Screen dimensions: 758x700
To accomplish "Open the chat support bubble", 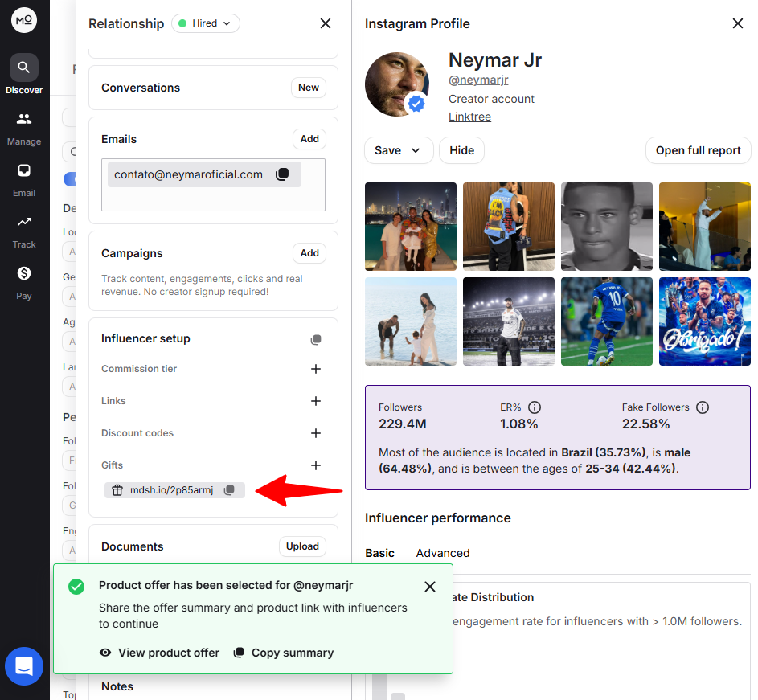I will tap(23, 665).
